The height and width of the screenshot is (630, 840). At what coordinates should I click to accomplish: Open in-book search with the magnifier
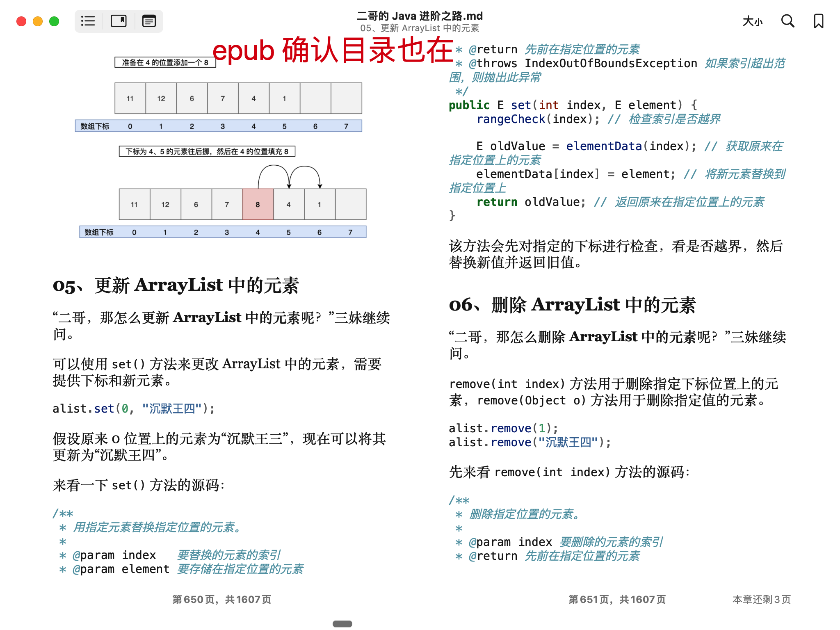(788, 21)
